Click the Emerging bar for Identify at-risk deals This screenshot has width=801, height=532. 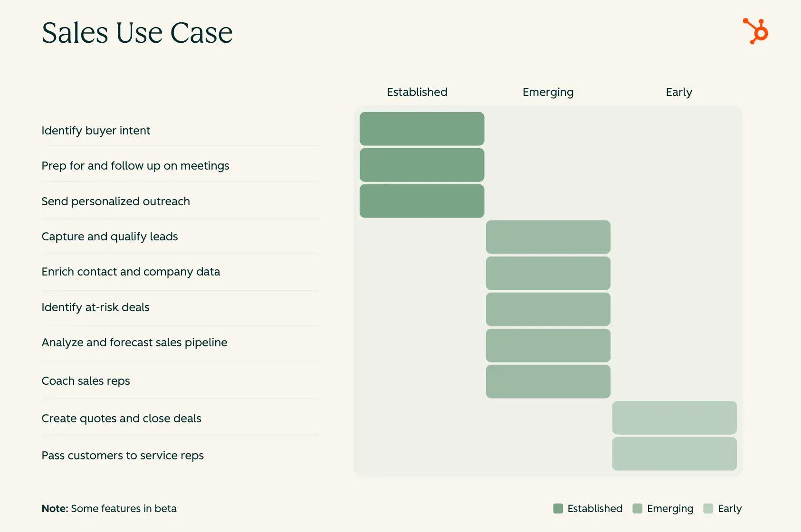[x=548, y=309]
